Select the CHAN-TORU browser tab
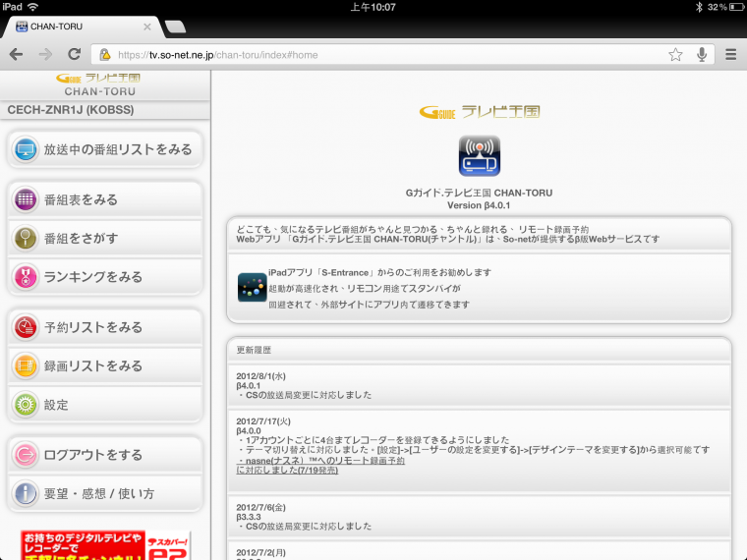Image resolution: width=747 pixels, height=560 pixels. coord(84,27)
